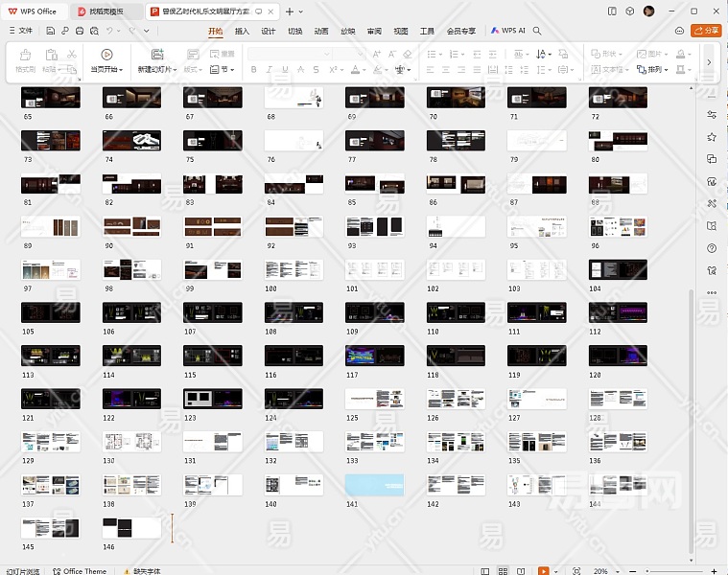This screenshot has width=728, height=575.
Task: Open a new tab with the plus icon
Action: point(290,11)
